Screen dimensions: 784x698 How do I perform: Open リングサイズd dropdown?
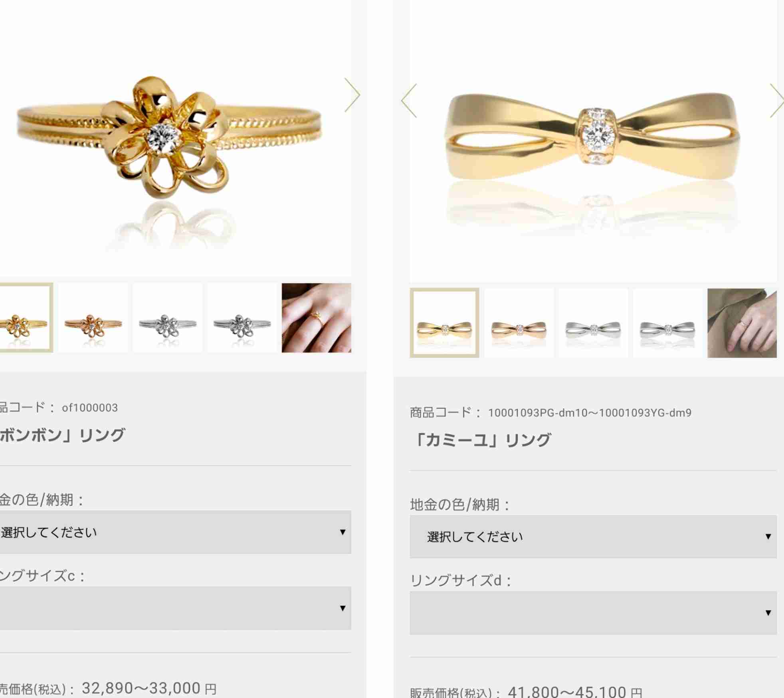[593, 613]
